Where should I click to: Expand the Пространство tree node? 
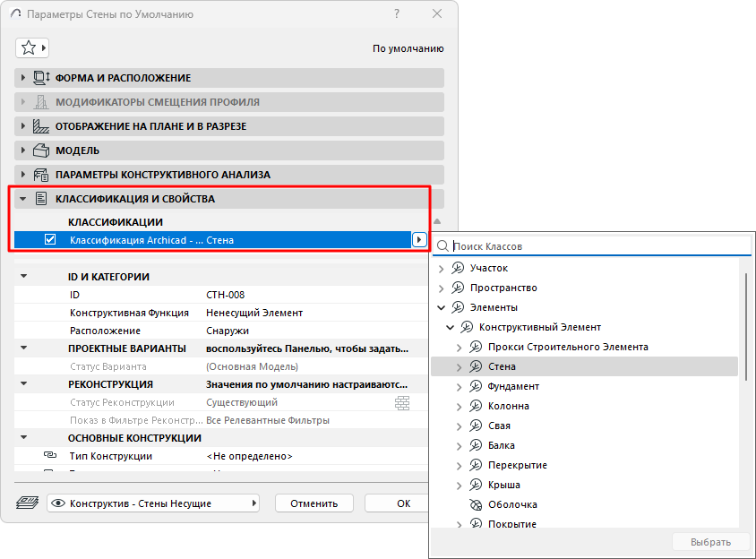pos(442,288)
